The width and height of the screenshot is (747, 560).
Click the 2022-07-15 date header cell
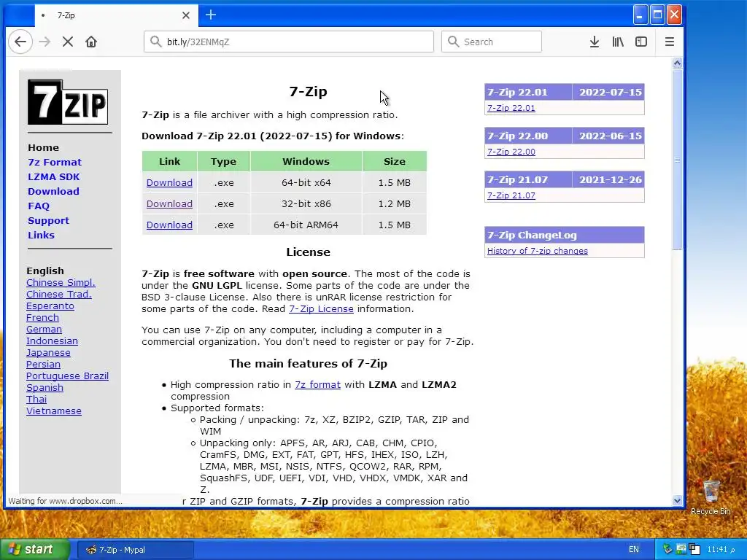(x=610, y=93)
